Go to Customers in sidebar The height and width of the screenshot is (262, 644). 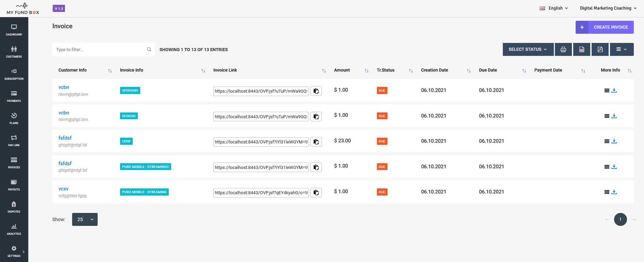[14, 52]
